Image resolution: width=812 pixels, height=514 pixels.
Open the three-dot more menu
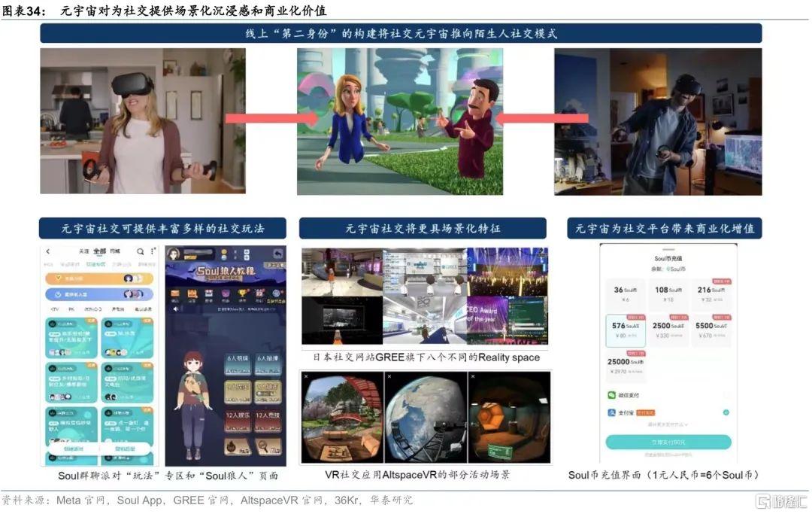tap(153, 251)
